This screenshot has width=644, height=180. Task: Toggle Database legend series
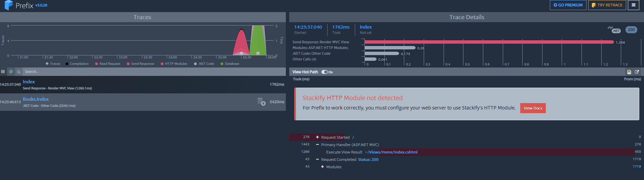click(x=230, y=63)
